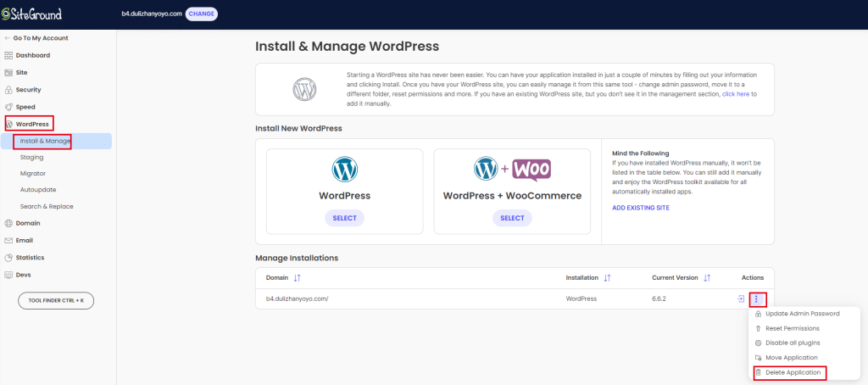Image resolution: width=868 pixels, height=385 pixels.
Task: Click the Domain globe icon
Action: [x=8, y=223]
